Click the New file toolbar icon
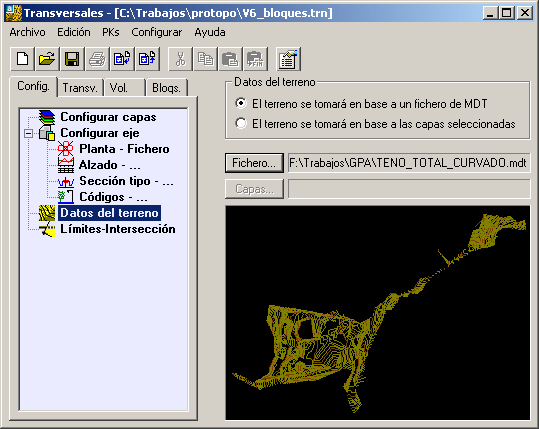Image resolution: width=539 pixels, height=429 pixels. click(22, 59)
